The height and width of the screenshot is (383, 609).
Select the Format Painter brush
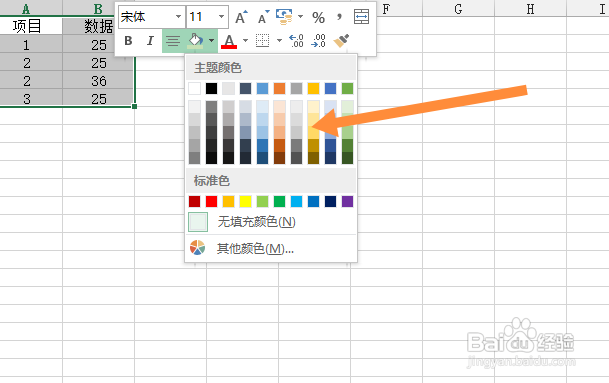[x=341, y=40]
